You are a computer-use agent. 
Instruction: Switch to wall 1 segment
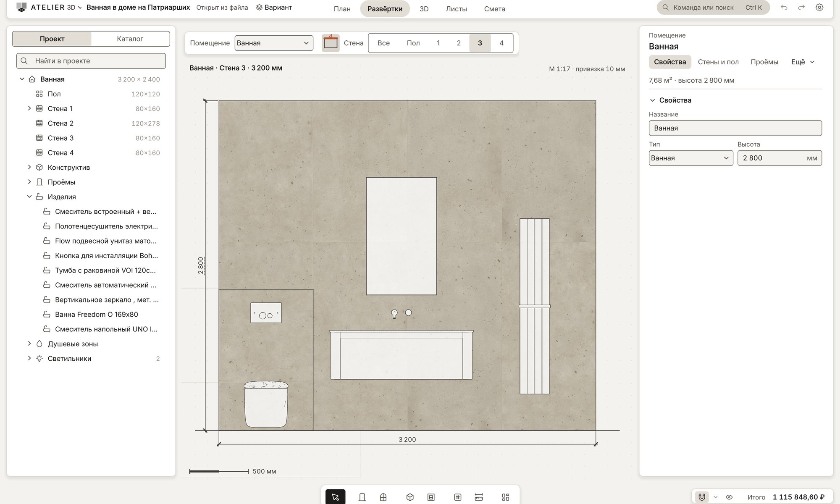[x=438, y=43]
